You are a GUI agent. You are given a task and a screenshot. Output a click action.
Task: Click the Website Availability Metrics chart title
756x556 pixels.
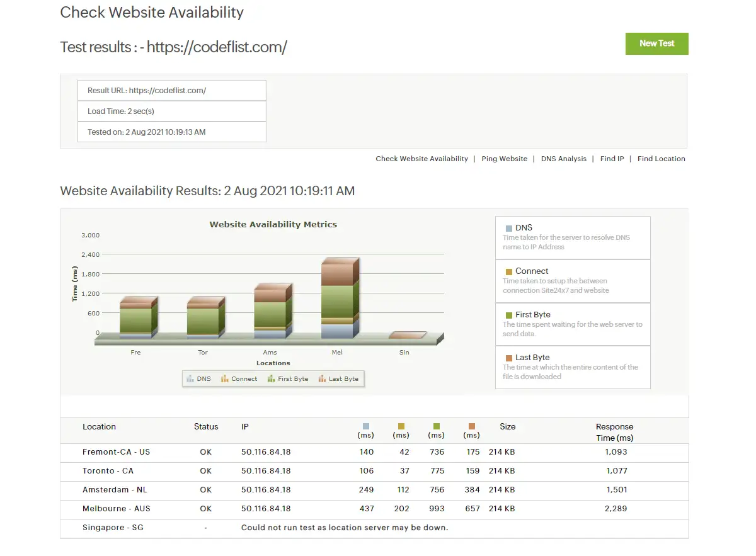pos(273,224)
